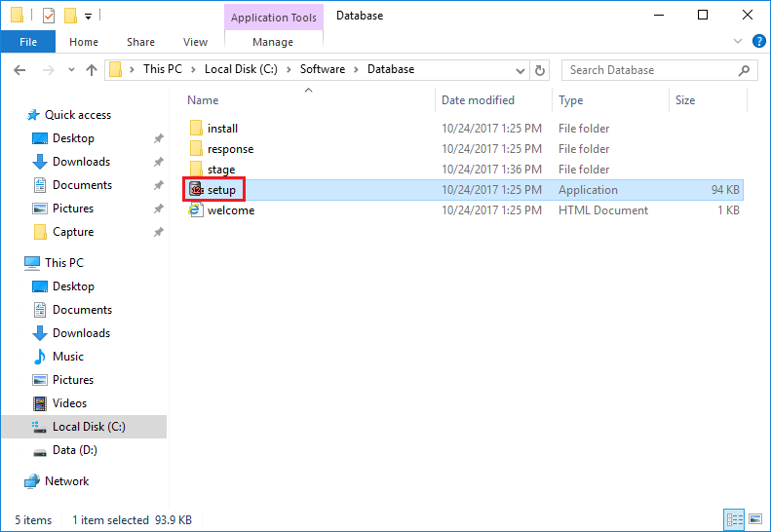Screen dimensions: 771x532
Task: Click the Properties quick access toolbar icon
Action: pos(49,16)
